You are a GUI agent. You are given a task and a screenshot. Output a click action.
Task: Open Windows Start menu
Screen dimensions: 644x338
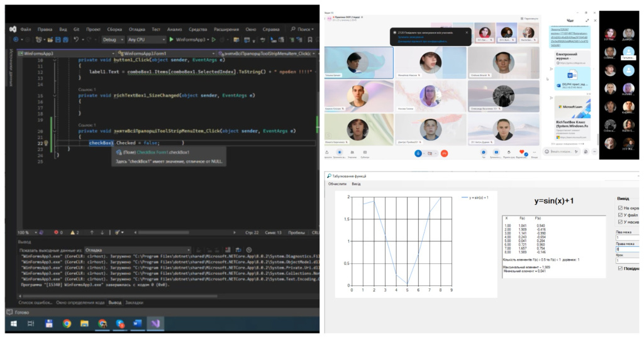point(13,324)
